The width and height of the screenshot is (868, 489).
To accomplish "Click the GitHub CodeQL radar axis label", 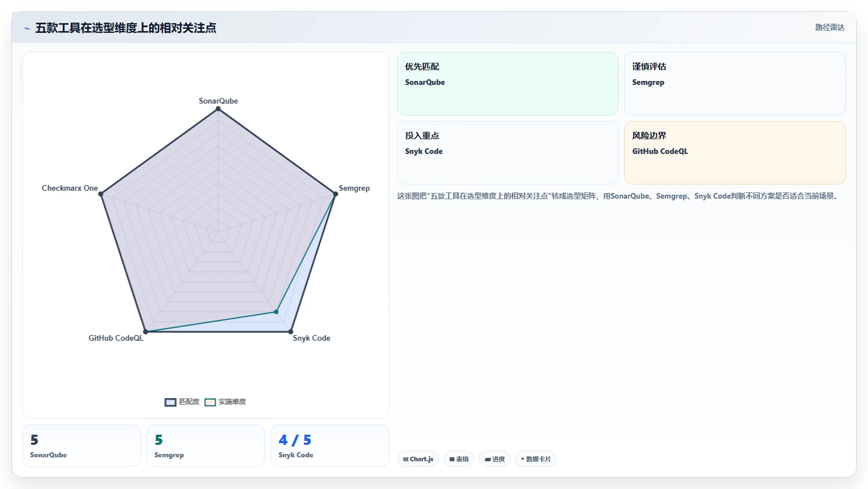I will point(116,338).
